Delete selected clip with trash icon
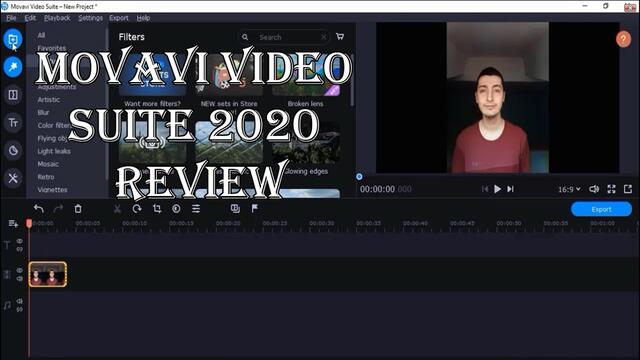Screen dimensions: 640x360 pos(78,209)
